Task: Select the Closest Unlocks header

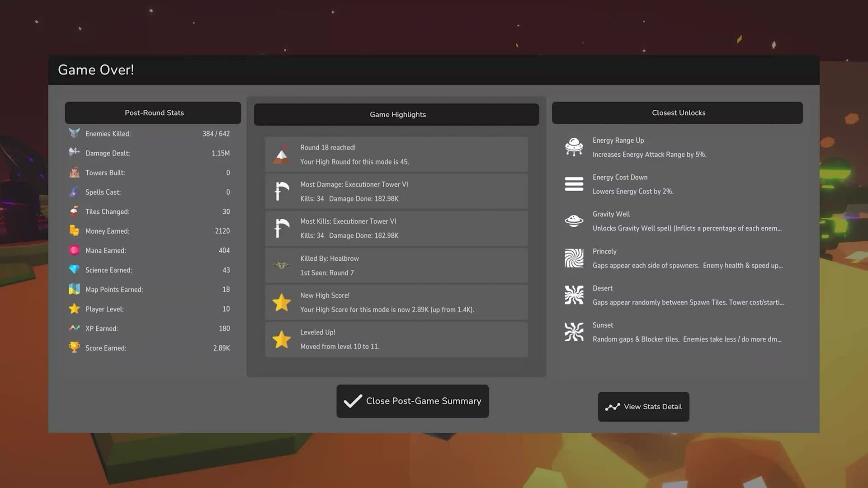Action: pos(677,113)
